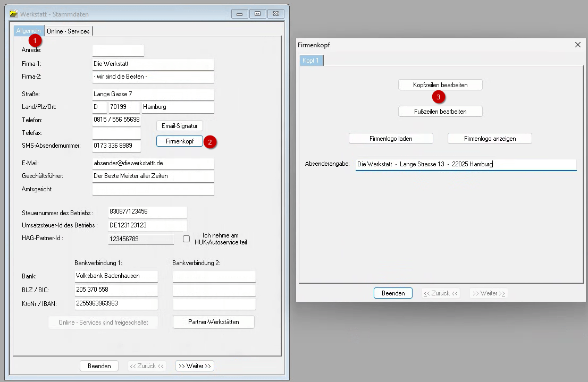Select the Allgemein tab
Image resolution: width=588 pixels, height=382 pixels.
(28, 31)
